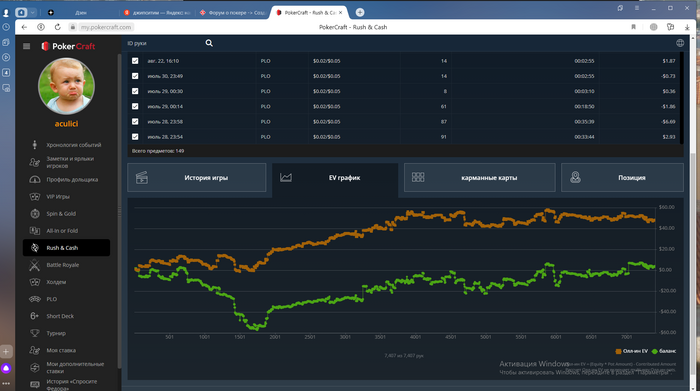The image size is (700, 391).
Task: Switch to История игры tab
Action: click(x=196, y=178)
